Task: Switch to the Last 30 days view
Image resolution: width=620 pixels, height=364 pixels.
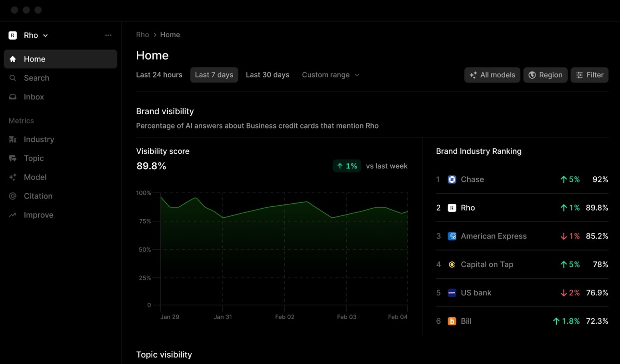Action: [268, 75]
